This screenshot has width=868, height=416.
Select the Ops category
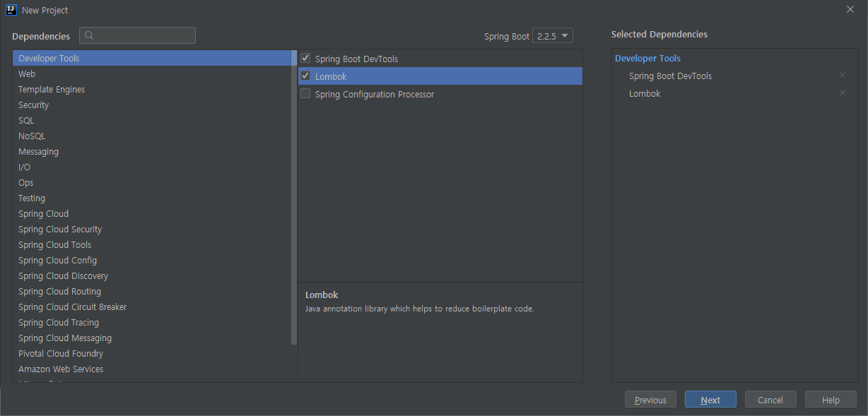[x=152, y=182]
